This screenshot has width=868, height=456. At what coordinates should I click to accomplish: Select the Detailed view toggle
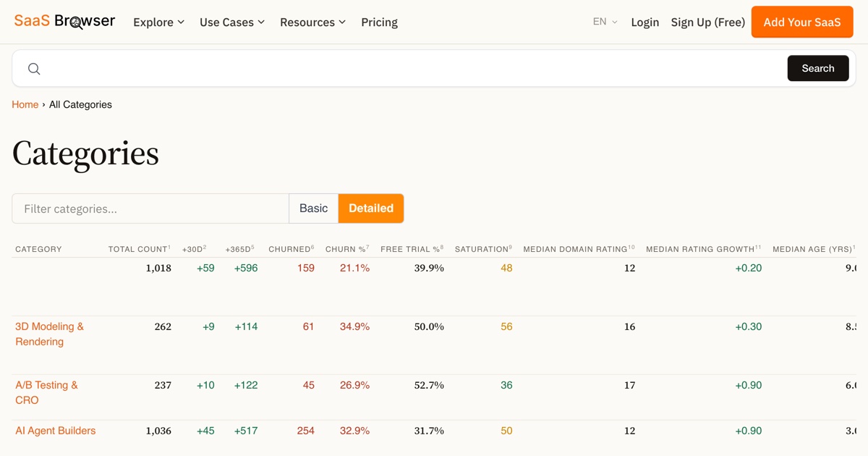tap(371, 208)
